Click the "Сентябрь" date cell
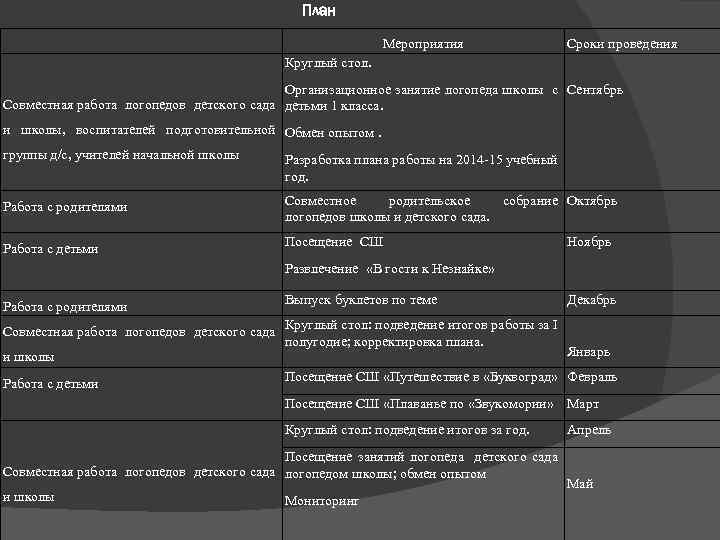 click(x=594, y=90)
